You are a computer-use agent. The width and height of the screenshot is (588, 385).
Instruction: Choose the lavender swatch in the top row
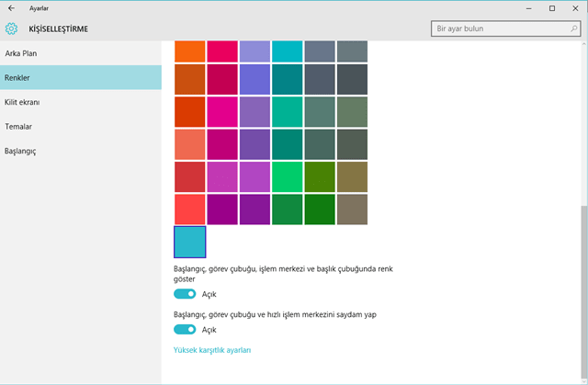[254, 51]
